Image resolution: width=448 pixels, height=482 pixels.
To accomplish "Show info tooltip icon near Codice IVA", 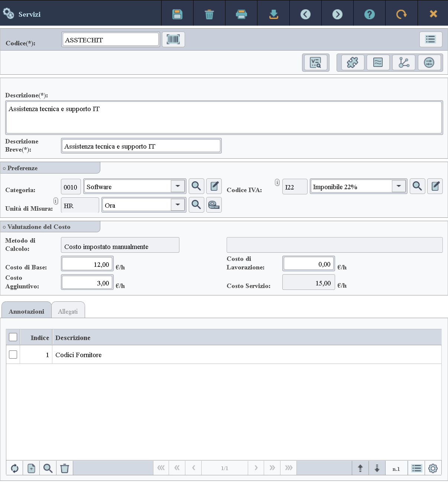I will (x=277, y=182).
